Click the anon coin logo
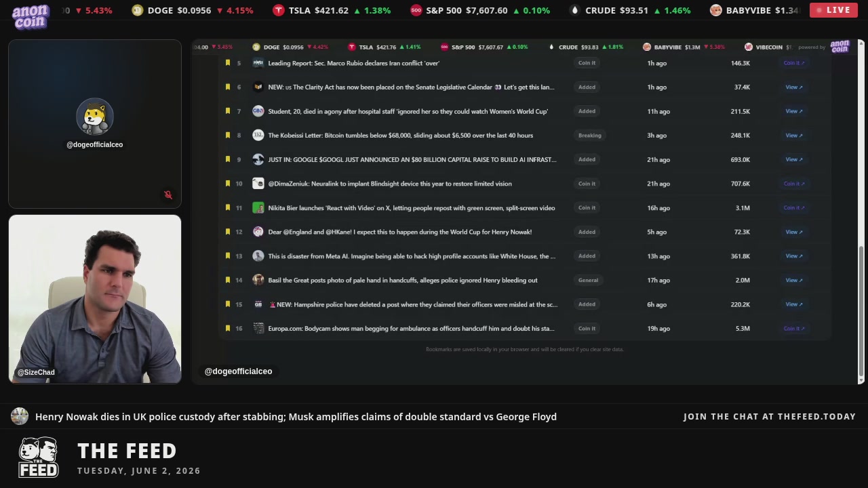 (x=31, y=16)
